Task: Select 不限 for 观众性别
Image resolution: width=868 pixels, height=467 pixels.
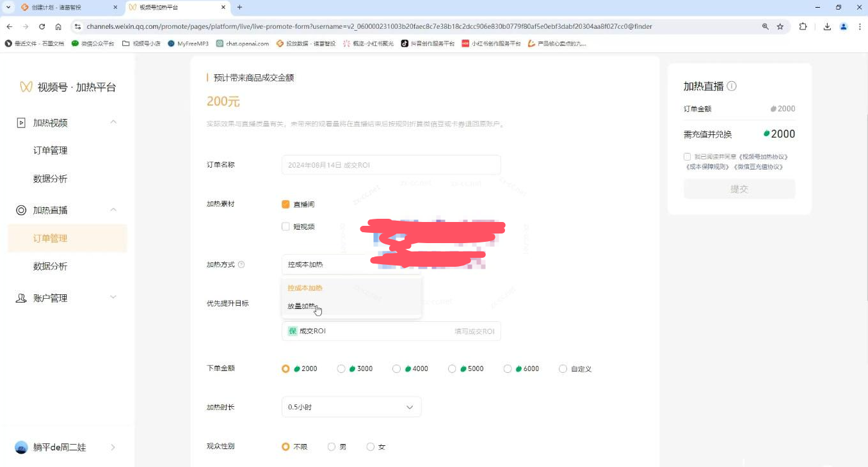Action: [285, 447]
